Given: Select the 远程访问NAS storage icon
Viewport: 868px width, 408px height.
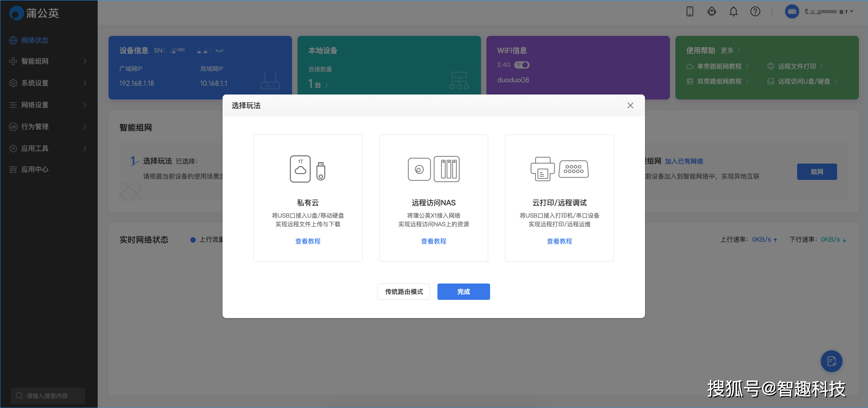Looking at the screenshot, I should [x=434, y=169].
